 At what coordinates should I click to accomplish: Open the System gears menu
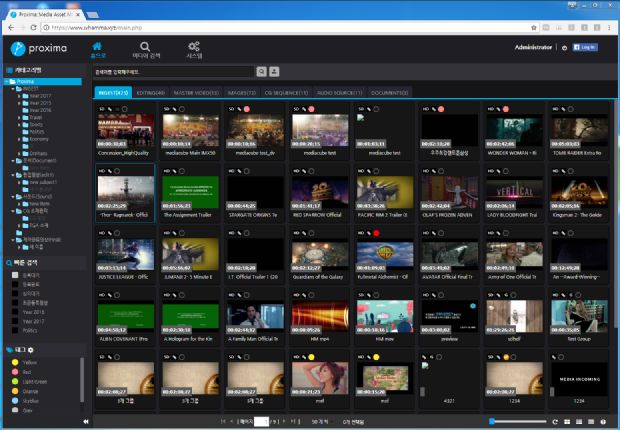click(194, 50)
